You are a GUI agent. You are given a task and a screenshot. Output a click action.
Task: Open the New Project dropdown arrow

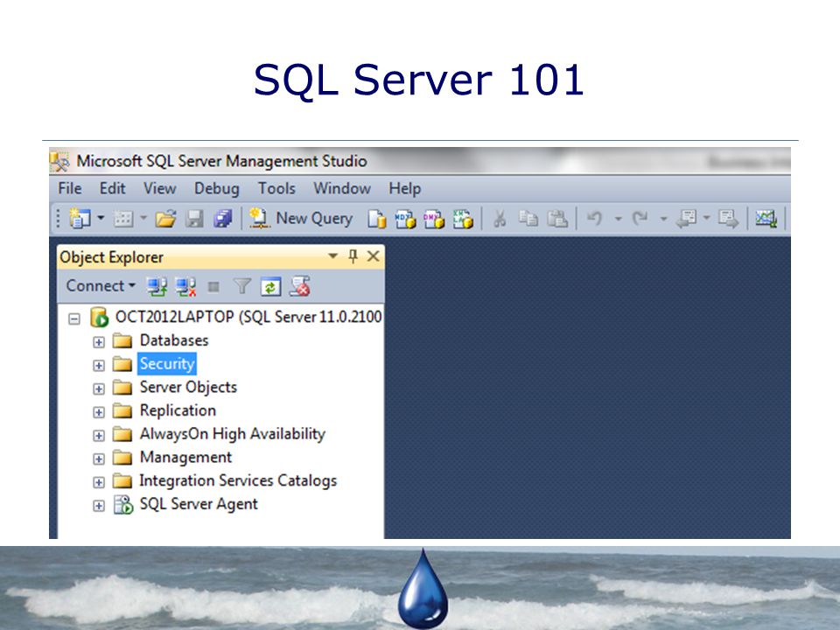coord(101,218)
